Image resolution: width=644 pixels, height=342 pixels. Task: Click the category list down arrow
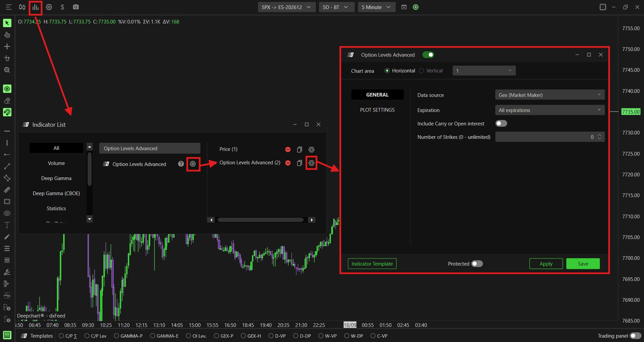(x=90, y=219)
